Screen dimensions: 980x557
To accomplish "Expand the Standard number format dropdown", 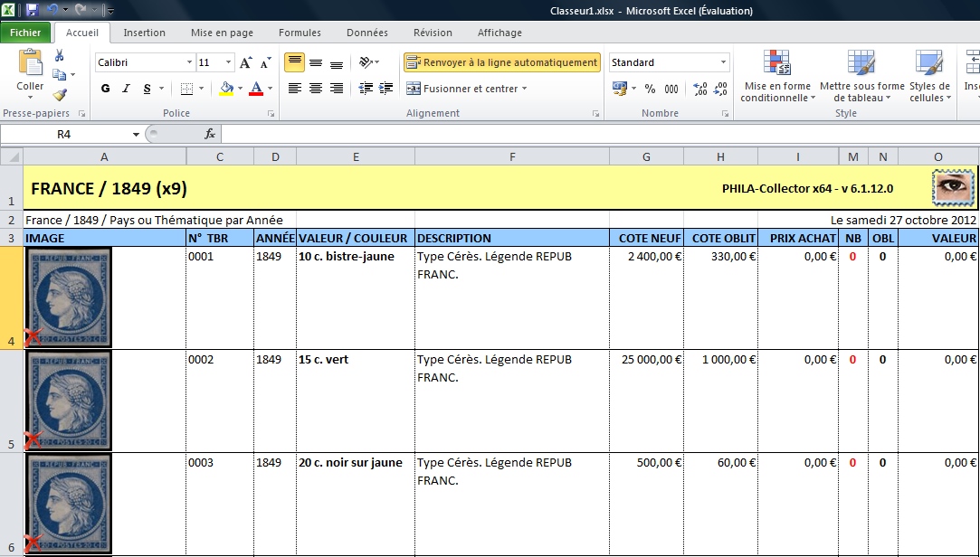I will (x=723, y=63).
